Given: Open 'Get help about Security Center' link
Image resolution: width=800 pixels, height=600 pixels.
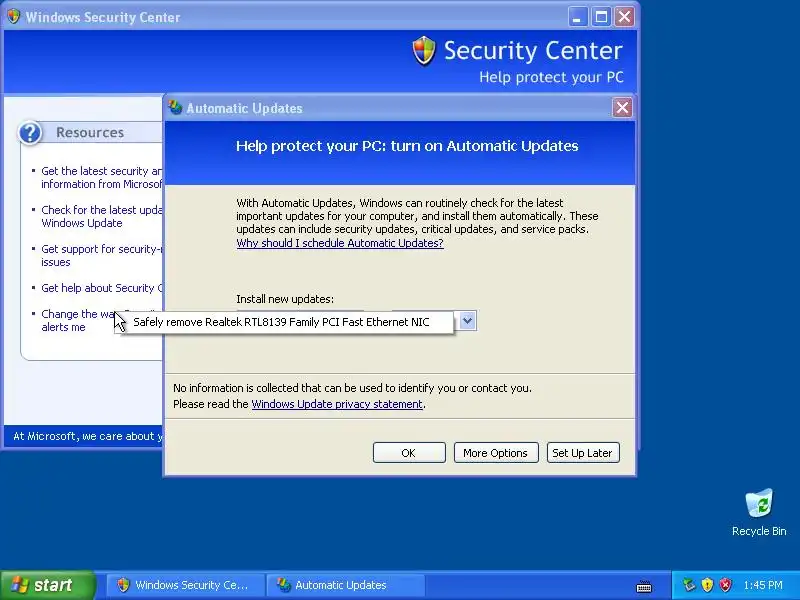Looking at the screenshot, I should click(x=101, y=288).
